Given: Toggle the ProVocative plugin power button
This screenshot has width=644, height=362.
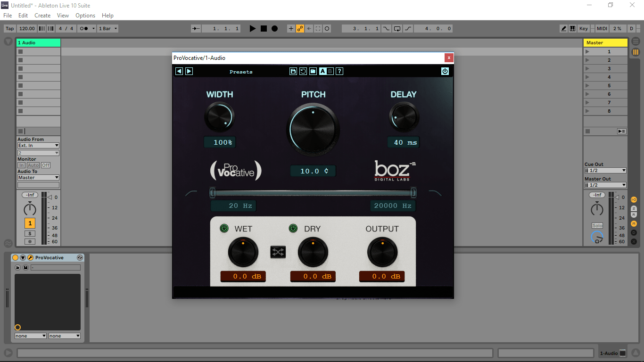Looking at the screenshot, I should tap(445, 71).
